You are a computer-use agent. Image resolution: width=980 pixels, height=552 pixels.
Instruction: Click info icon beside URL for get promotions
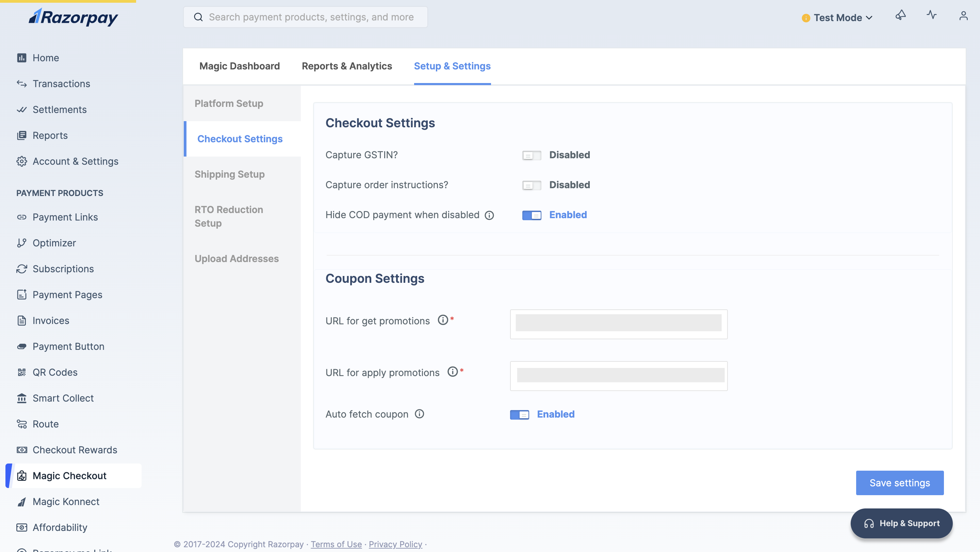tap(443, 320)
